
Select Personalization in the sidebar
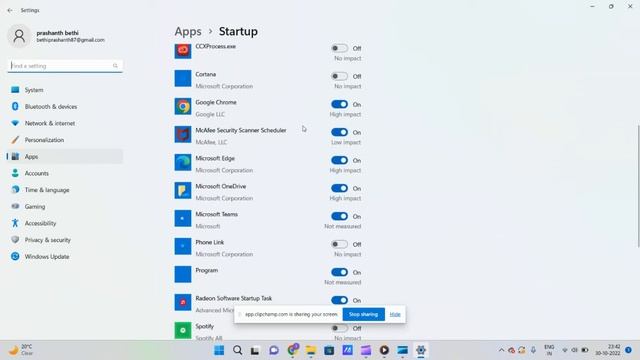[x=65, y=140]
